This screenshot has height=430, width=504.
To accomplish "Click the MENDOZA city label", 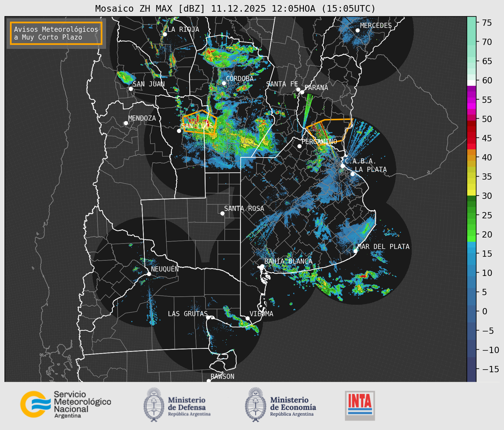I will (x=142, y=118).
